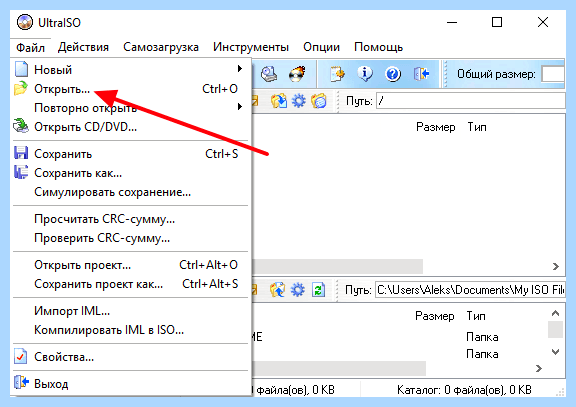Click the green refresh icon in lower pane

click(x=318, y=290)
